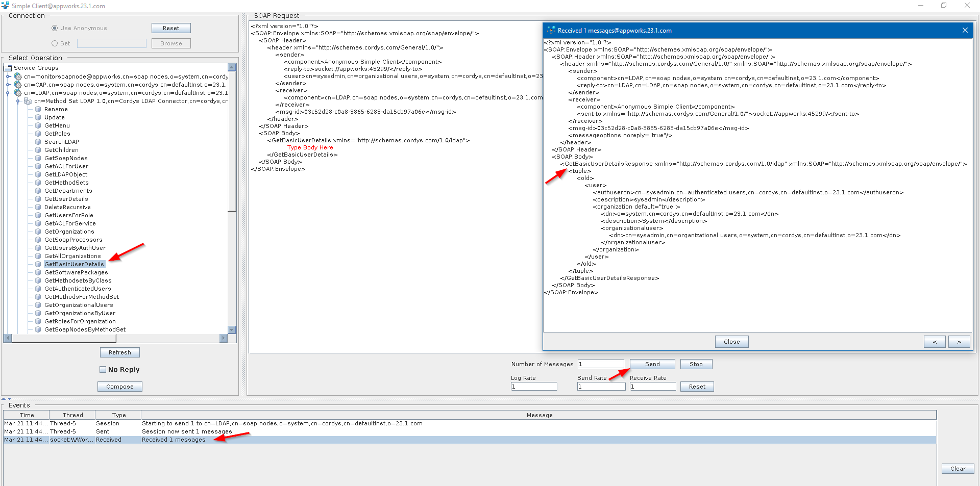980x486 pixels.
Task: Select the GetRoles operation in tree
Action: [57, 134]
